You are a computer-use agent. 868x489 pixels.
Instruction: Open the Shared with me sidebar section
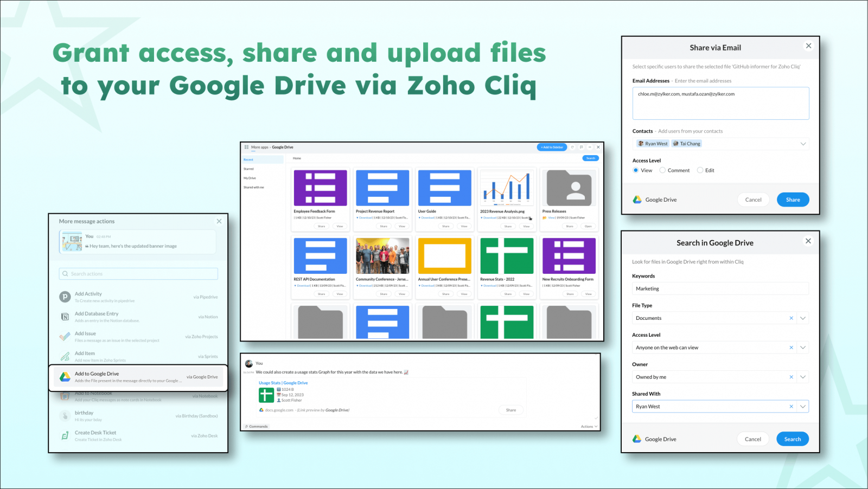coord(254,187)
